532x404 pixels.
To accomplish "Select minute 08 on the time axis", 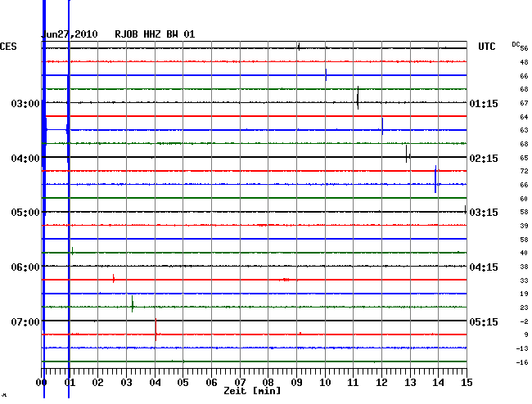I will click(x=268, y=383).
